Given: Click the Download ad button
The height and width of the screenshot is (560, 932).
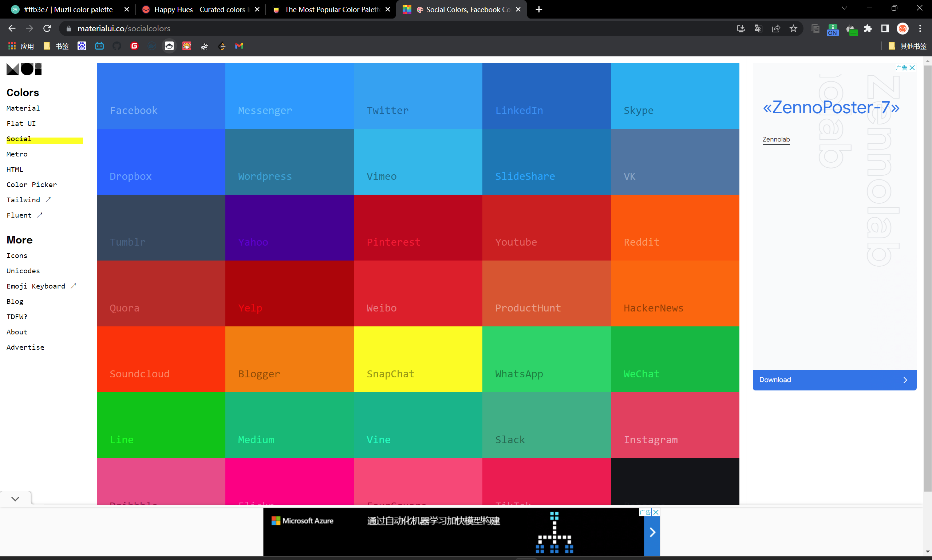Looking at the screenshot, I should click(834, 380).
